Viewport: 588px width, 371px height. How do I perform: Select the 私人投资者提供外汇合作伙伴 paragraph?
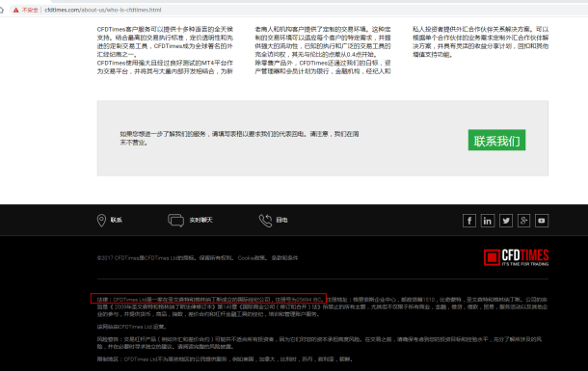pos(481,41)
